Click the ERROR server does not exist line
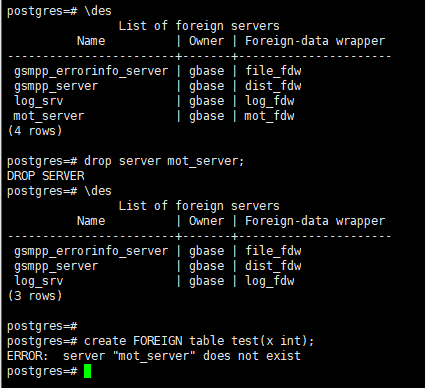 154,356
